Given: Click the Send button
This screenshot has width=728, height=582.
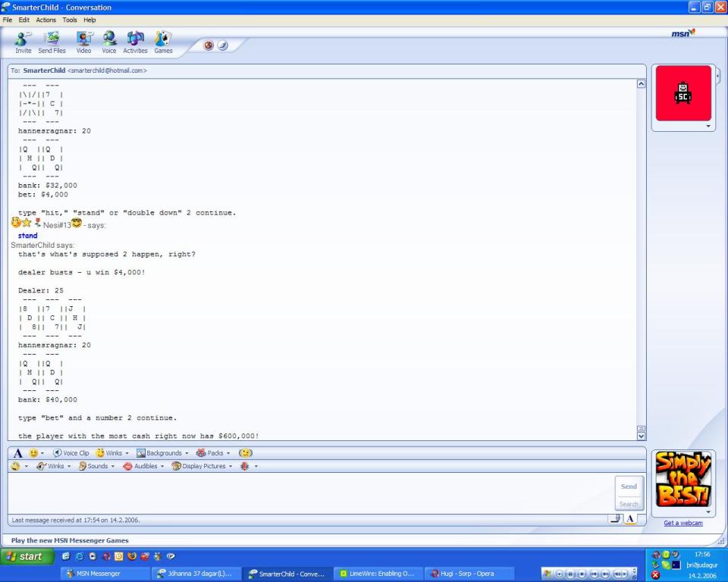Looking at the screenshot, I should [629, 487].
